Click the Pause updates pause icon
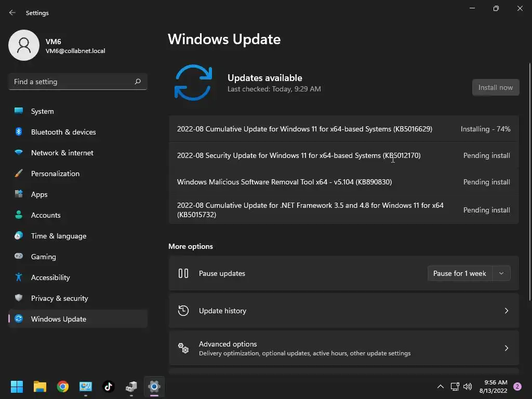Screen dimensions: 532x399 point(183,273)
